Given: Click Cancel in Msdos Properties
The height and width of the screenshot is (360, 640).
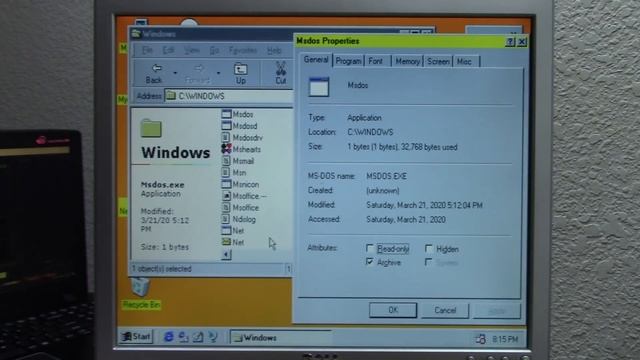Looking at the screenshot, I should pyautogui.click(x=445, y=311).
